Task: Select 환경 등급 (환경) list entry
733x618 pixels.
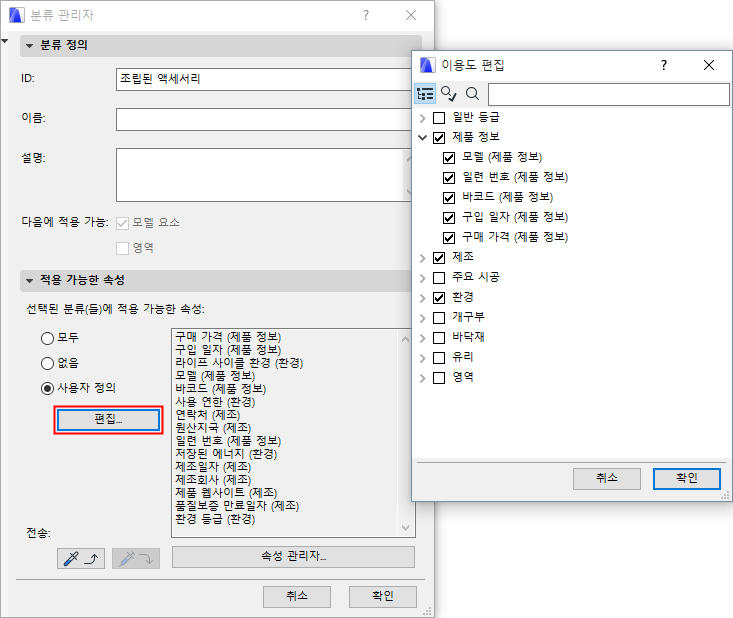Action: click(215, 519)
